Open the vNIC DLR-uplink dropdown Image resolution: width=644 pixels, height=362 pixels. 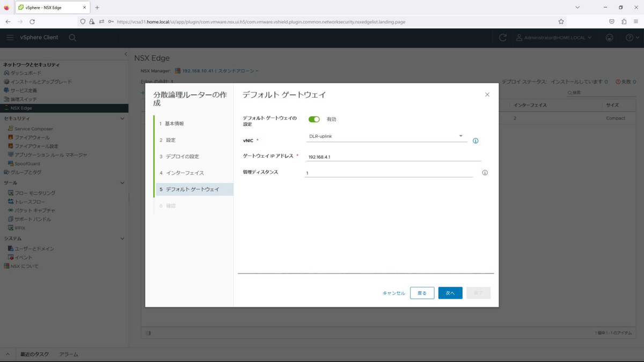(x=386, y=136)
